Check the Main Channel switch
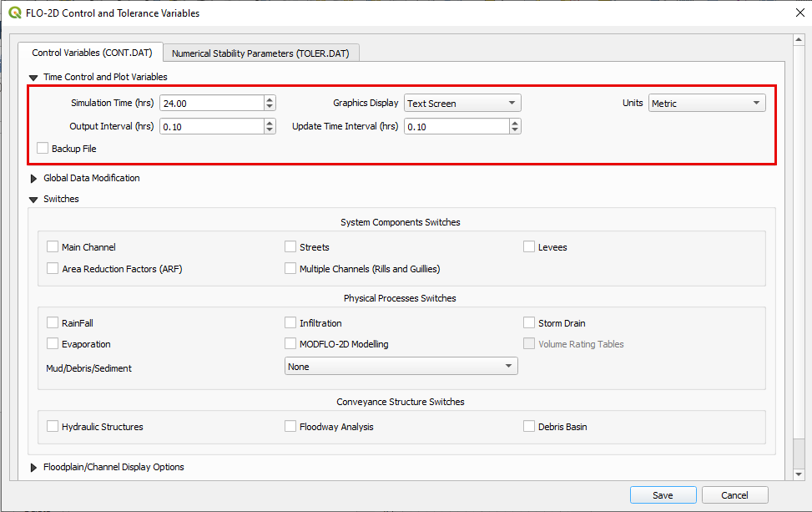This screenshot has width=812, height=512. pos(53,247)
